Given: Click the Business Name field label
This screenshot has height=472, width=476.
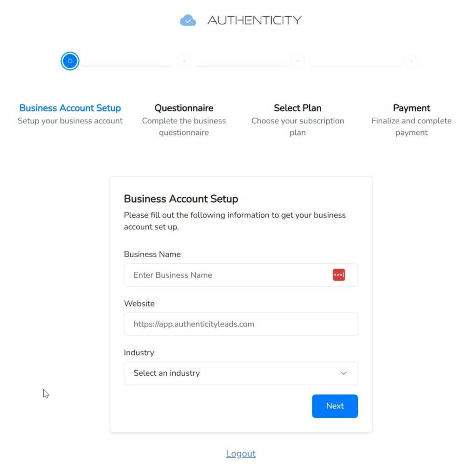Looking at the screenshot, I should [x=152, y=254].
